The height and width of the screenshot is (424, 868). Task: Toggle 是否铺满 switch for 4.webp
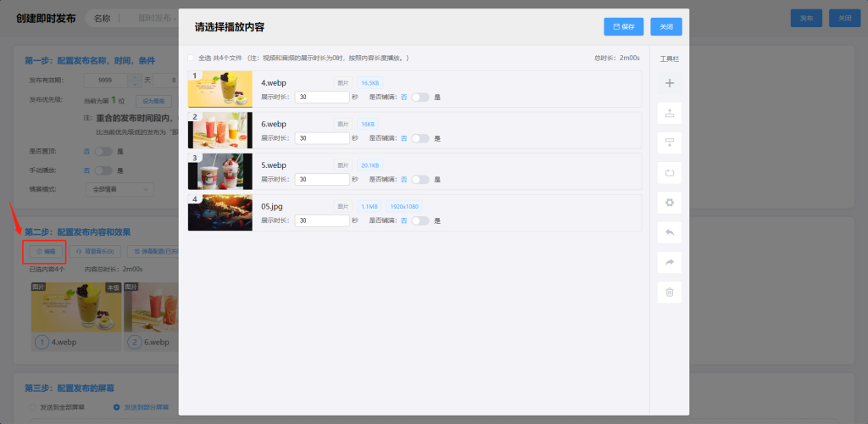(420, 98)
